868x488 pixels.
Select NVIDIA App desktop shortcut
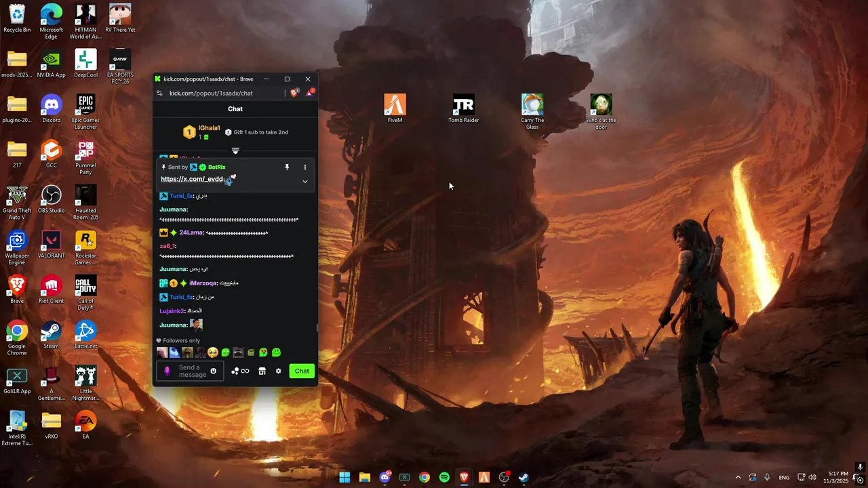52,64
